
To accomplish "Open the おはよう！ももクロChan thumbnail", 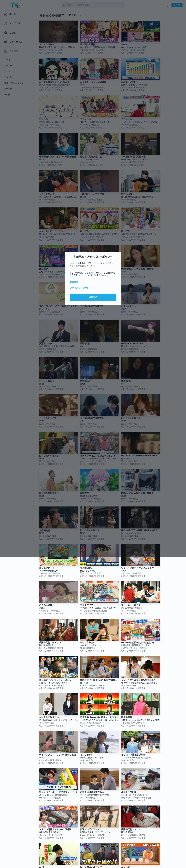I will 100,69.
